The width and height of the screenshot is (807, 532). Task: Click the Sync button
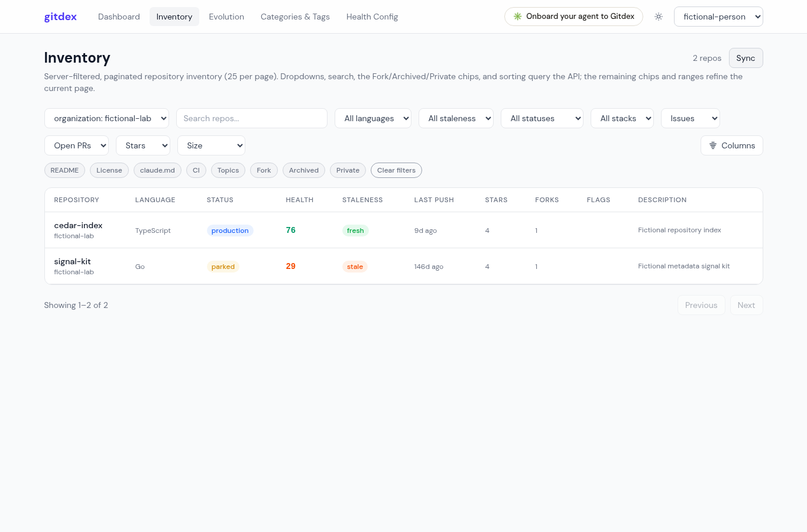click(746, 58)
